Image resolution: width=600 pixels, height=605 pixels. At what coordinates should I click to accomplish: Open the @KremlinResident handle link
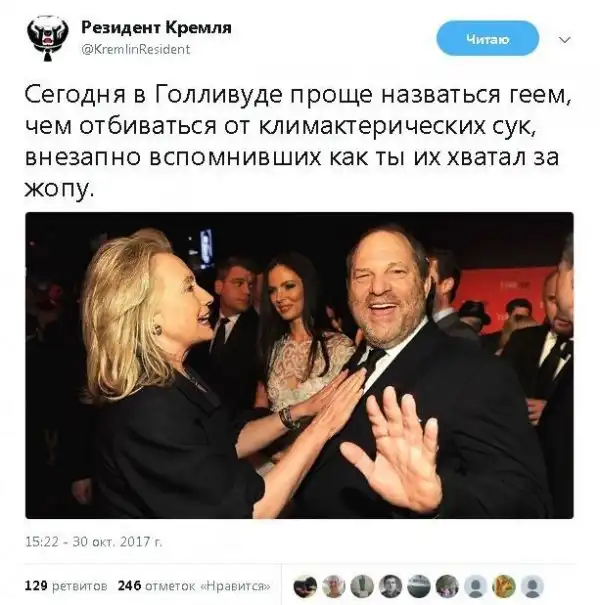point(136,49)
